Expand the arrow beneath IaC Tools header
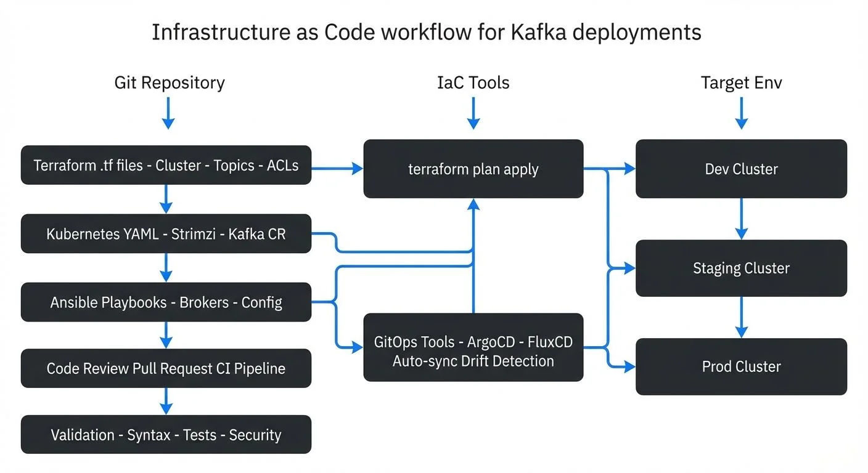This screenshot has width=868, height=473. click(x=473, y=114)
